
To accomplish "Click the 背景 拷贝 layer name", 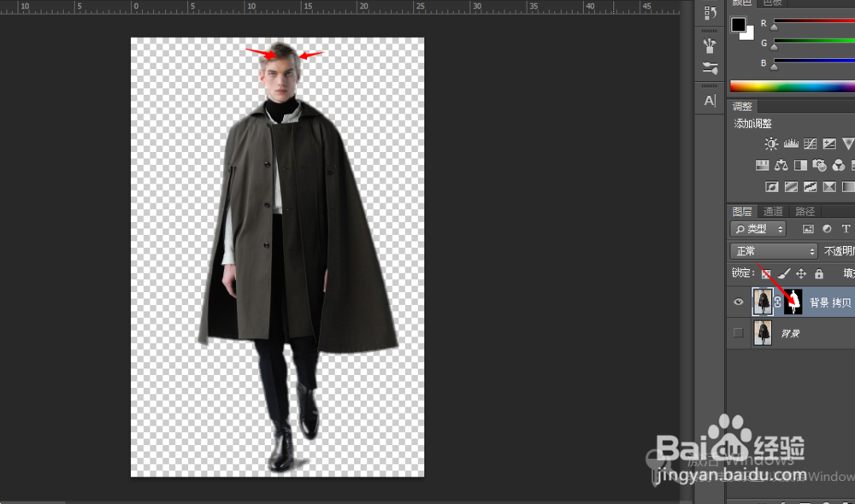I will 830,302.
